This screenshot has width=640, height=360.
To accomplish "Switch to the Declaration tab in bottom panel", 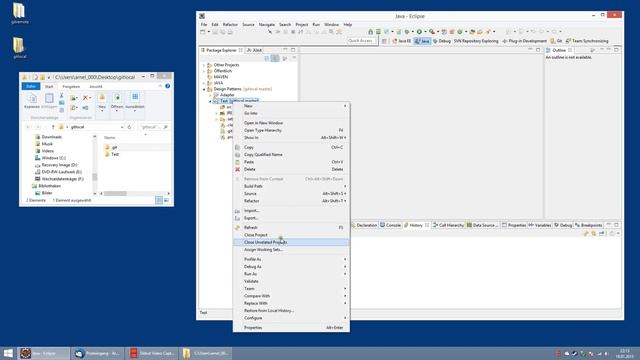I will click(364, 225).
